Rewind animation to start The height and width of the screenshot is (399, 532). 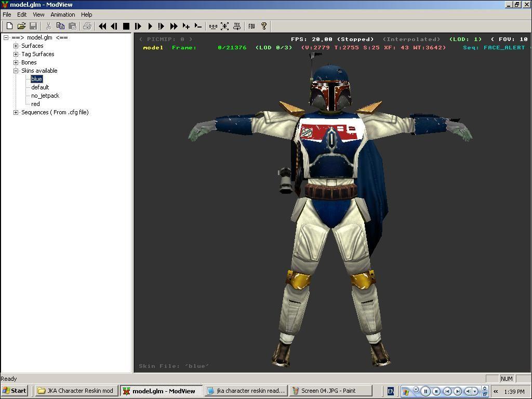pyautogui.click(x=102, y=26)
